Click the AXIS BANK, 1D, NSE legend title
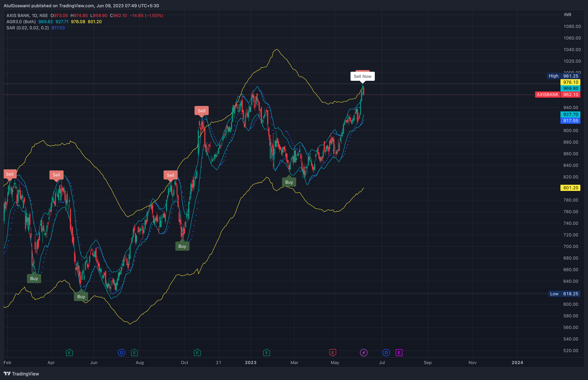Screen dimensions: 588x380 coord(27,16)
